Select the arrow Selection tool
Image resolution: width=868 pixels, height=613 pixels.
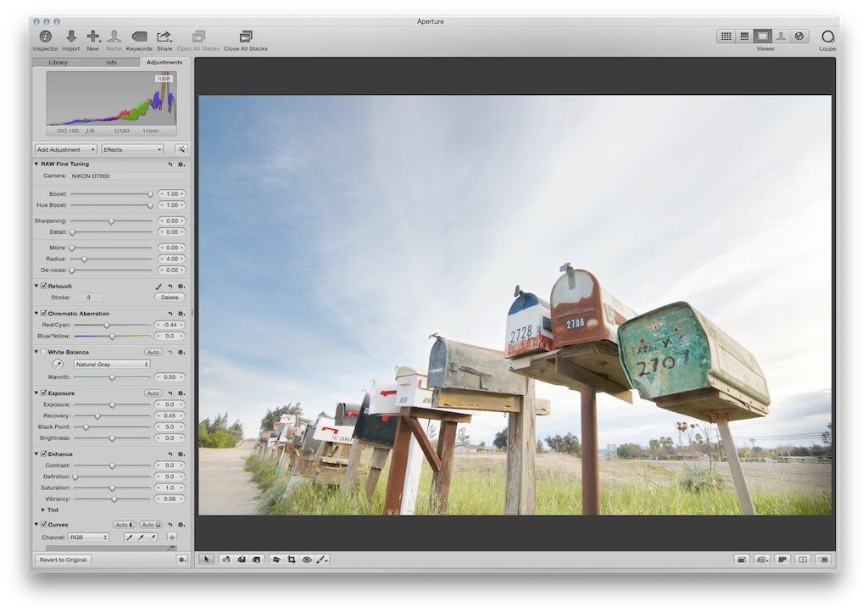click(x=207, y=560)
